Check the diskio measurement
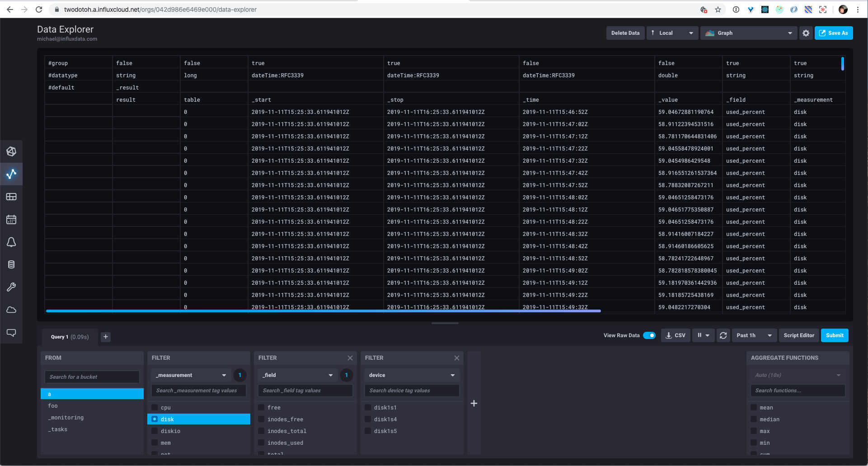This screenshot has width=868, height=466. coord(155,431)
